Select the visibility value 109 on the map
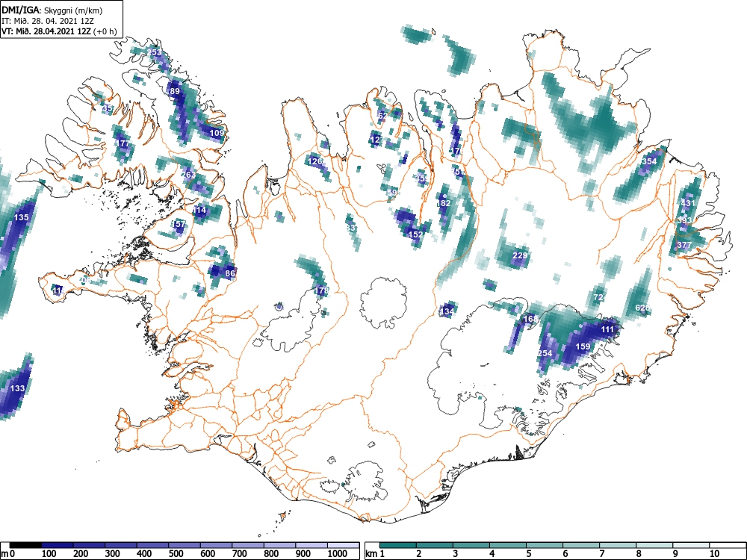Image resolution: width=747 pixels, height=560 pixels. tap(217, 132)
